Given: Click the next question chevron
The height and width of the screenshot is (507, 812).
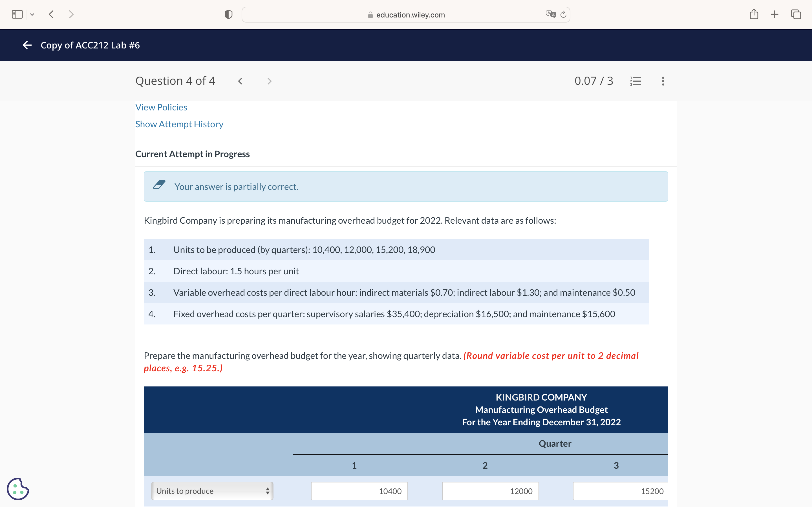Looking at the screenshot, I should 269,81.
